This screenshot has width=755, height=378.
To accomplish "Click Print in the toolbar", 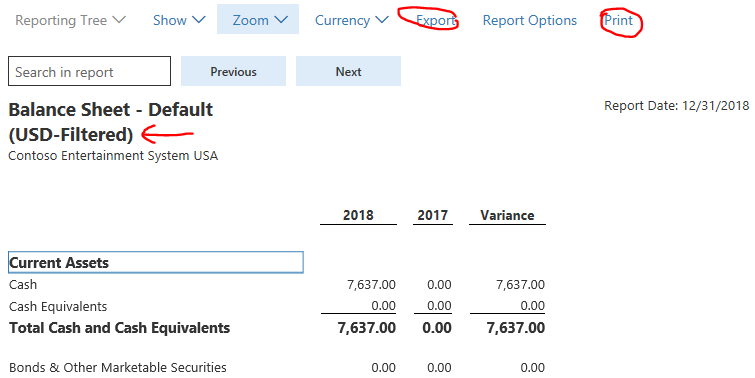I will coord(619,20).
